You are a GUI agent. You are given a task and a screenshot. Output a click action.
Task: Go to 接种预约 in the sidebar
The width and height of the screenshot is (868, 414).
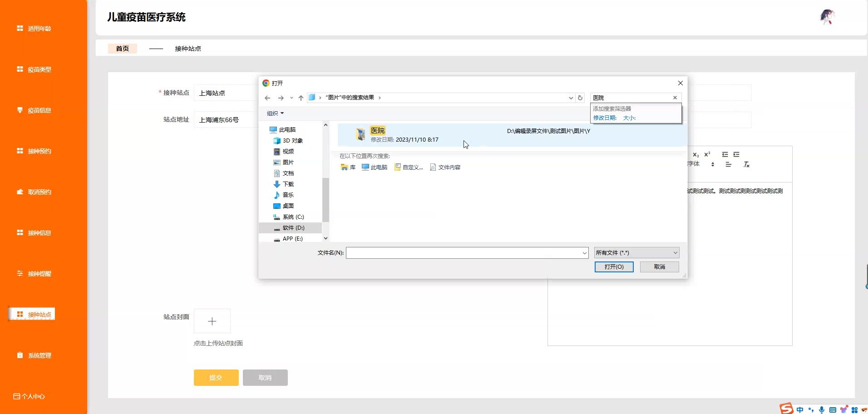point(34,151)
